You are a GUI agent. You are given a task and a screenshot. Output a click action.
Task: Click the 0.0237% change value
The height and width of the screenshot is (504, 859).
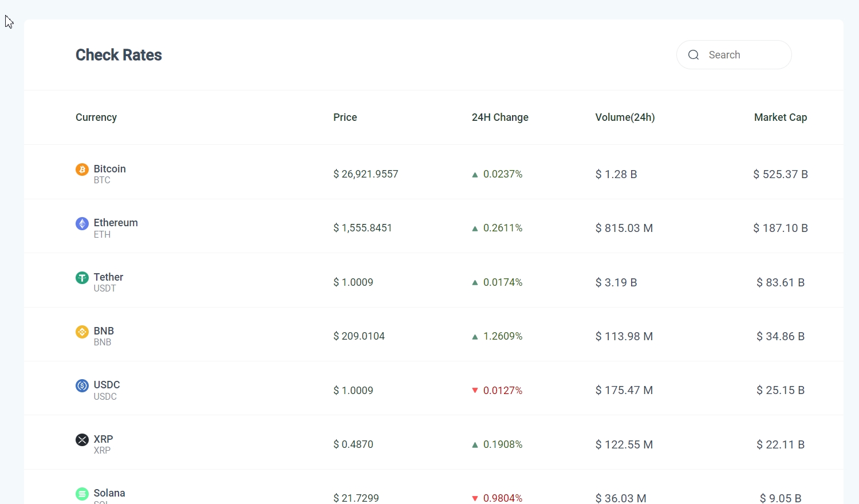[503, 174]
